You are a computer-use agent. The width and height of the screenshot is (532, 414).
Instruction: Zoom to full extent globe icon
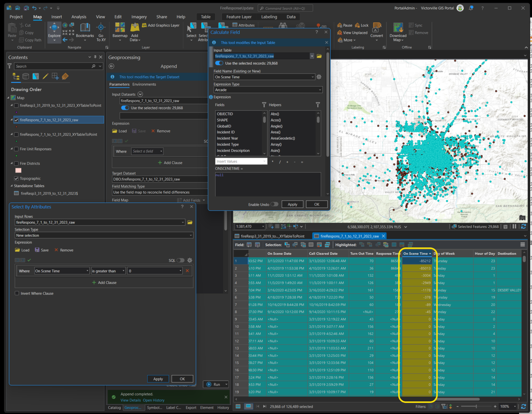(x=65, y=25)
